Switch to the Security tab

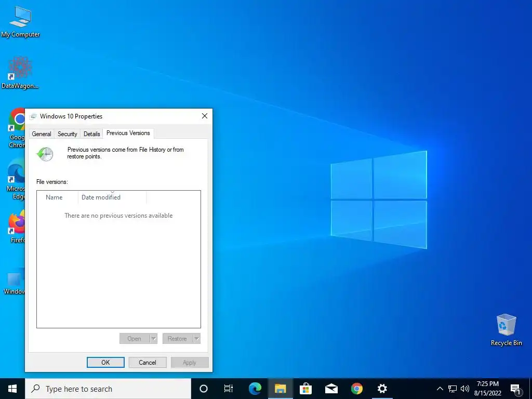[x=67, y=134]
